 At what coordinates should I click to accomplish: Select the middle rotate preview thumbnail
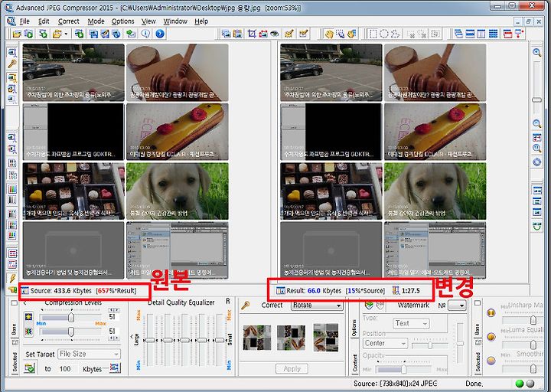coord(291,338)
